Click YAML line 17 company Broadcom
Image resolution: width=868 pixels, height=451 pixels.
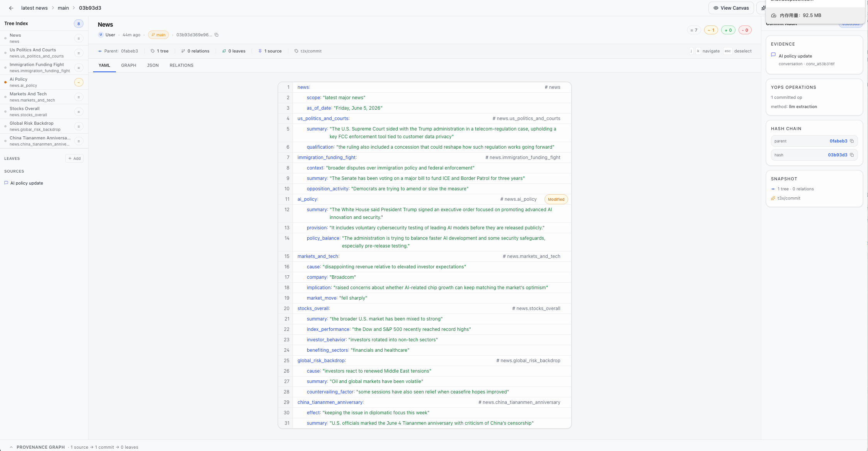tap(425, 277)
